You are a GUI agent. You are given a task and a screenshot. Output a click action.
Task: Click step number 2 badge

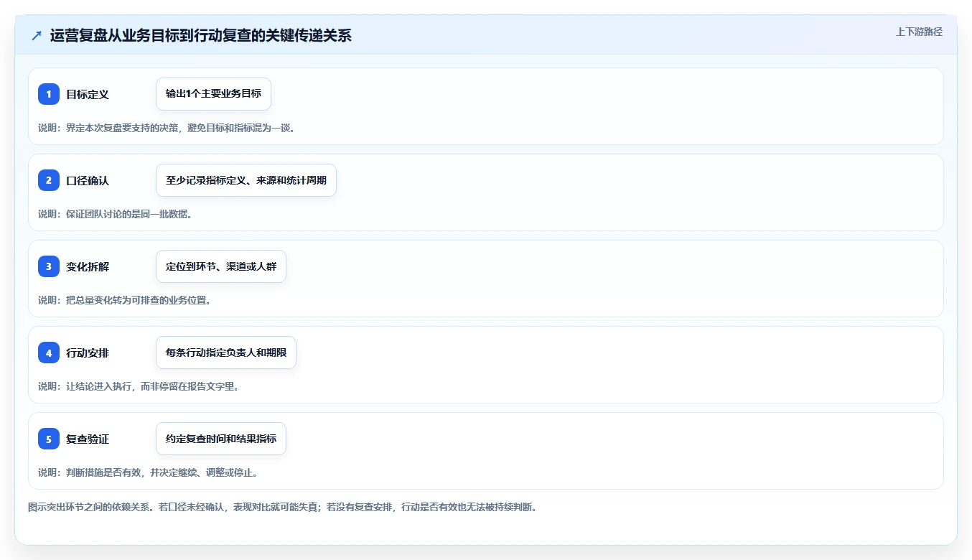click(x=49, y=180)
